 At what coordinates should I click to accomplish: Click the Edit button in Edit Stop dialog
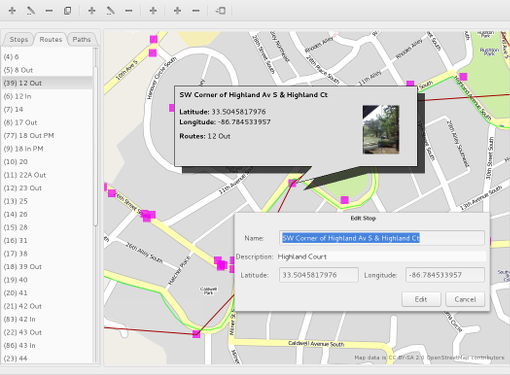pyautogui.click(x=421, y=299)
